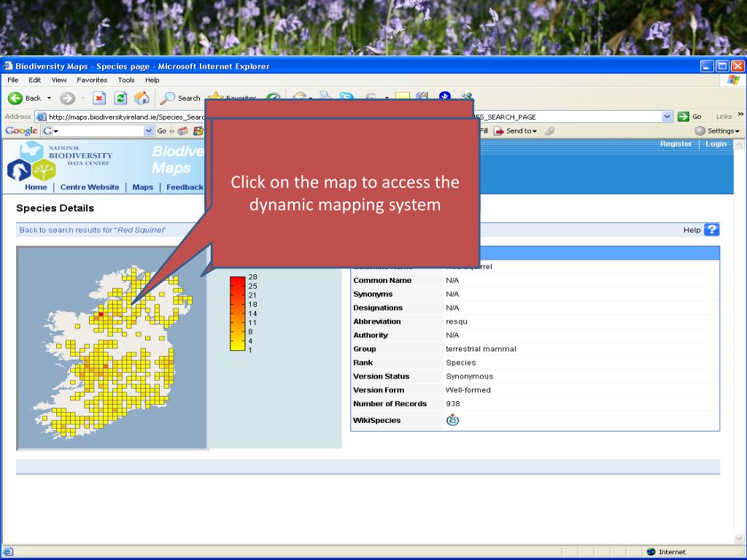
Task: Open Help with the blue question mark icon
Action: [711, 230]
